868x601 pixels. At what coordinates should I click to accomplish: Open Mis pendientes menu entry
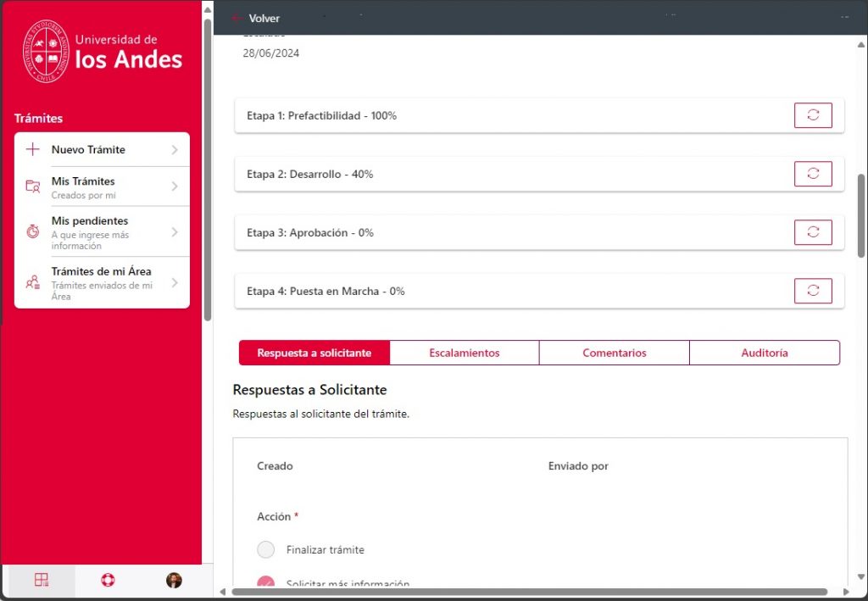pyautogui.click(x=102, y=232)
